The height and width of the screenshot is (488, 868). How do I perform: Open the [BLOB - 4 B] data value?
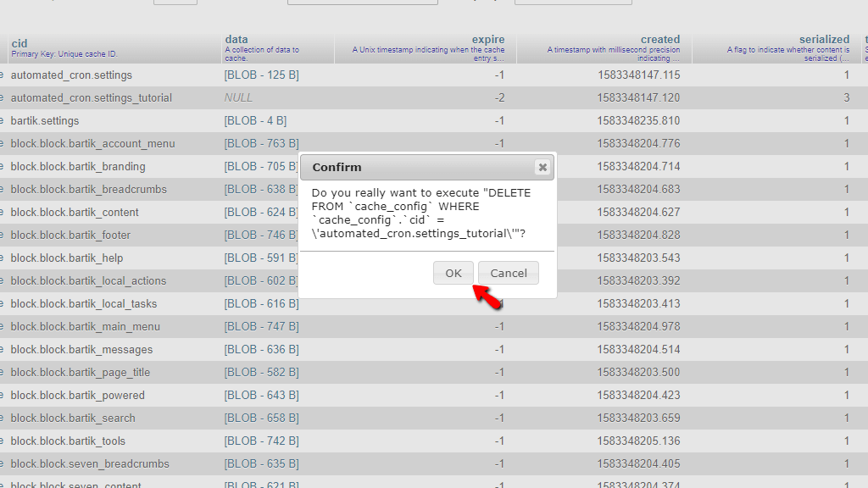click(x=255, y=120)
